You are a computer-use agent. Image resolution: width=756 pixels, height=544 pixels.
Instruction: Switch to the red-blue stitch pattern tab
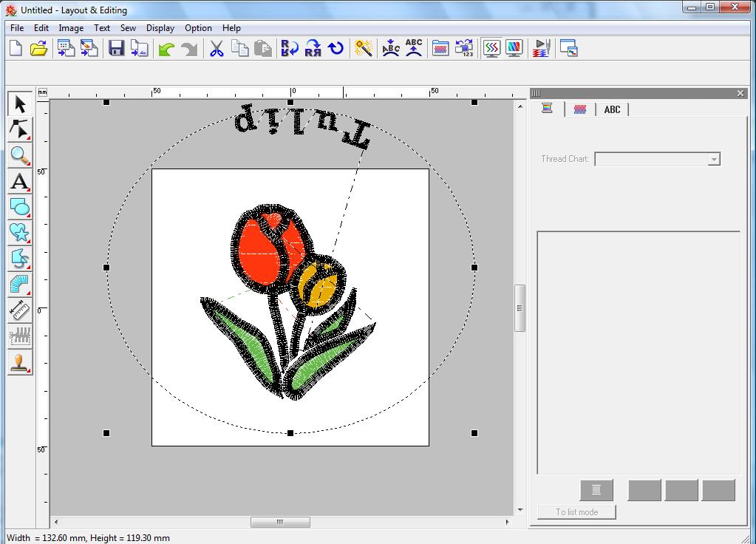[580, 109]
